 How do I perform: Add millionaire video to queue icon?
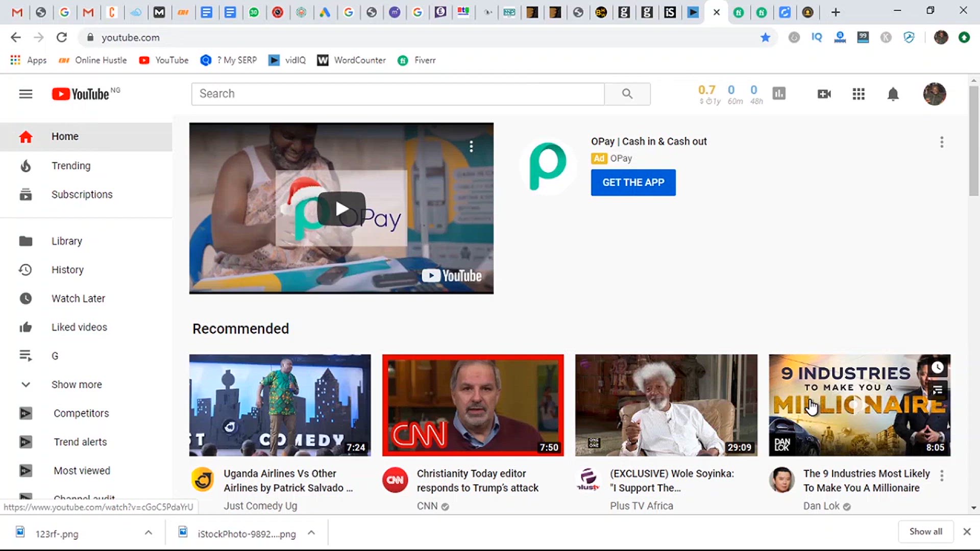pos(937,391)
